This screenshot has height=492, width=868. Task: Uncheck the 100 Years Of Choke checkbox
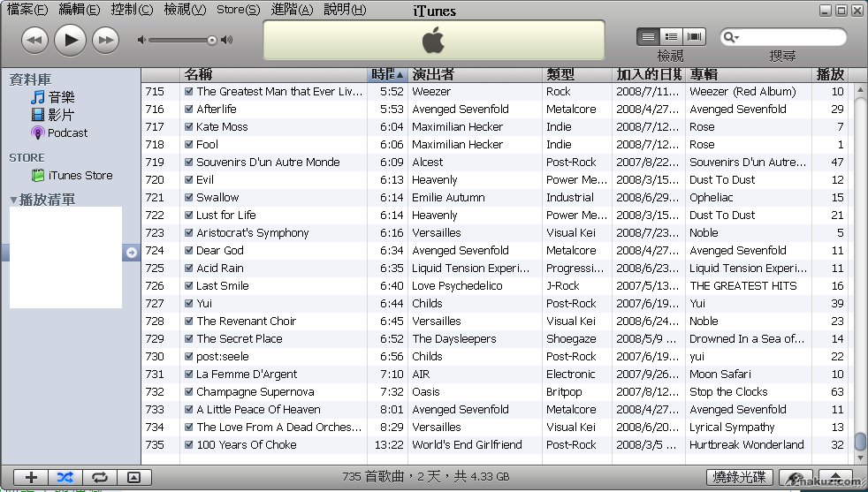coord(189,445)
